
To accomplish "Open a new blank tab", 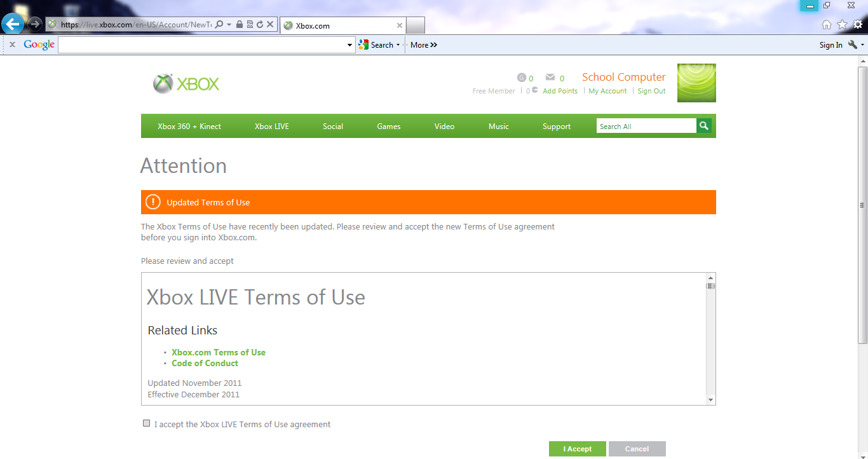I will coord(415,25).
